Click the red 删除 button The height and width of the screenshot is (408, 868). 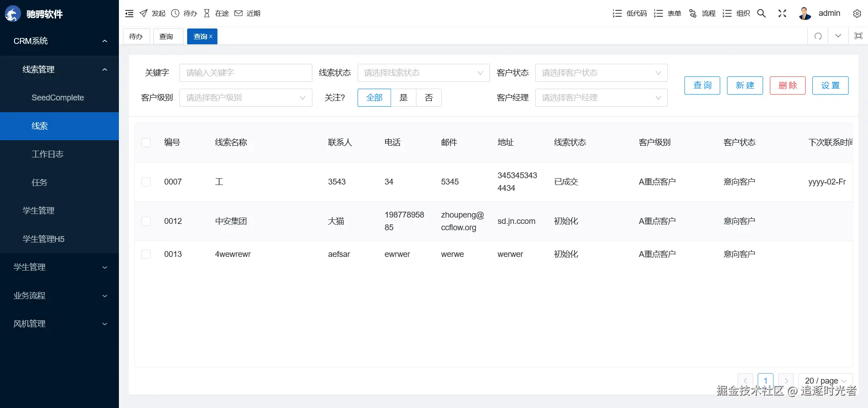[788, 85]
